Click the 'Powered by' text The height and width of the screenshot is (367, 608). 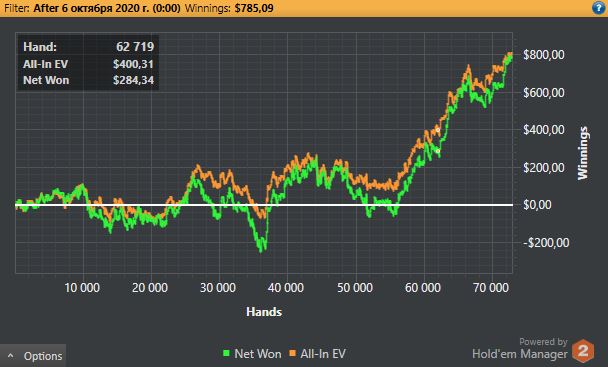543,342
